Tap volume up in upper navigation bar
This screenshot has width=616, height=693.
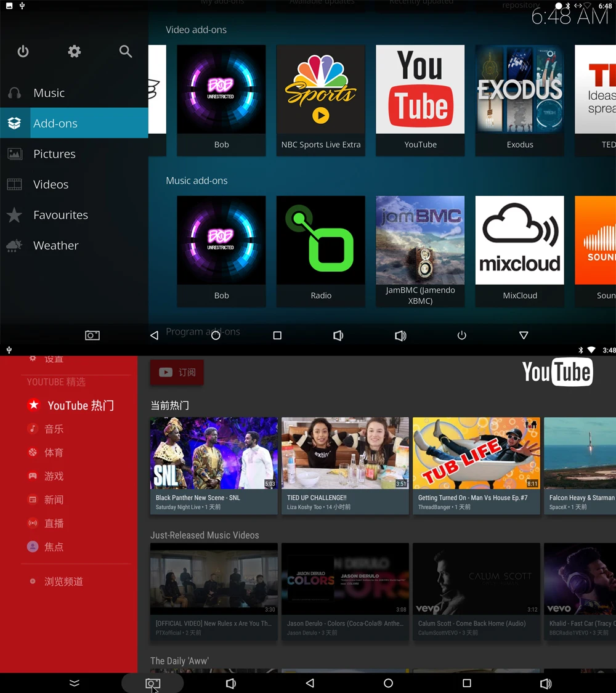[x=400, y=336]
